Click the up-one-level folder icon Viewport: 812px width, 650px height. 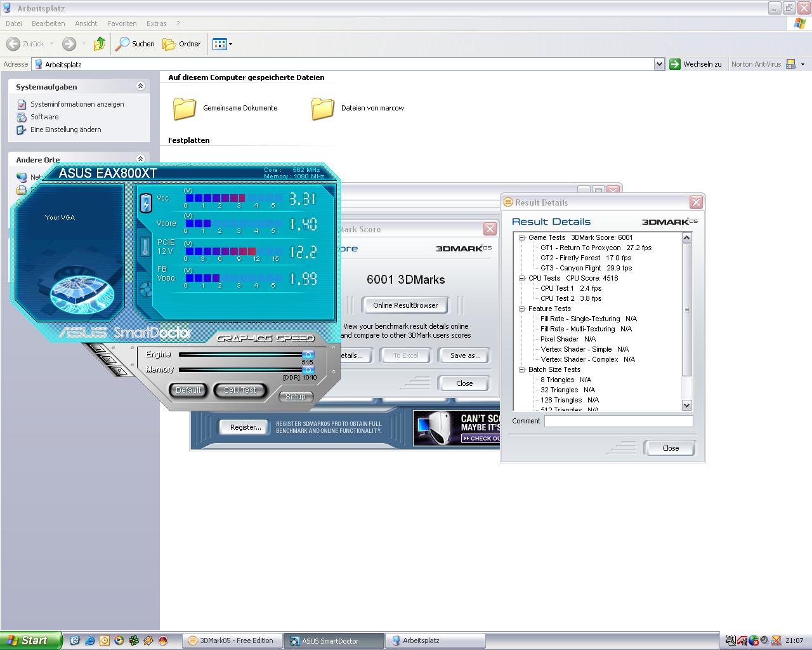pos(99,44)
